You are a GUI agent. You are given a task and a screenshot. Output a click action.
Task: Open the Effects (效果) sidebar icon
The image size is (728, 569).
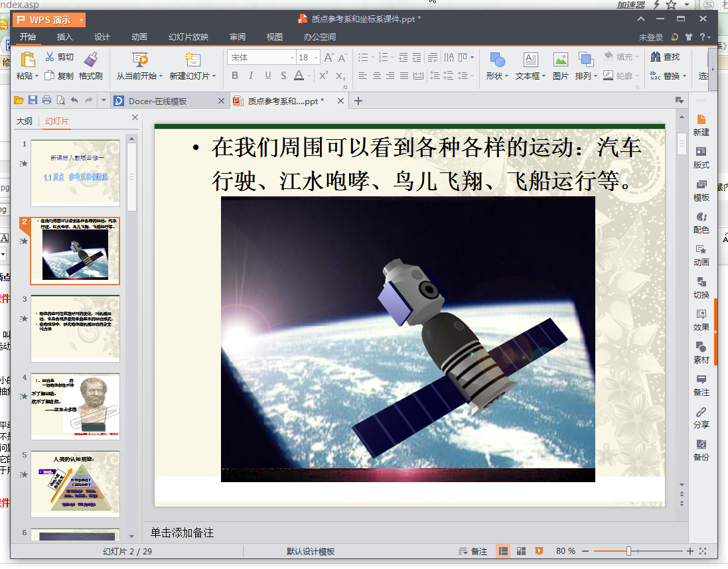(701, 314)
